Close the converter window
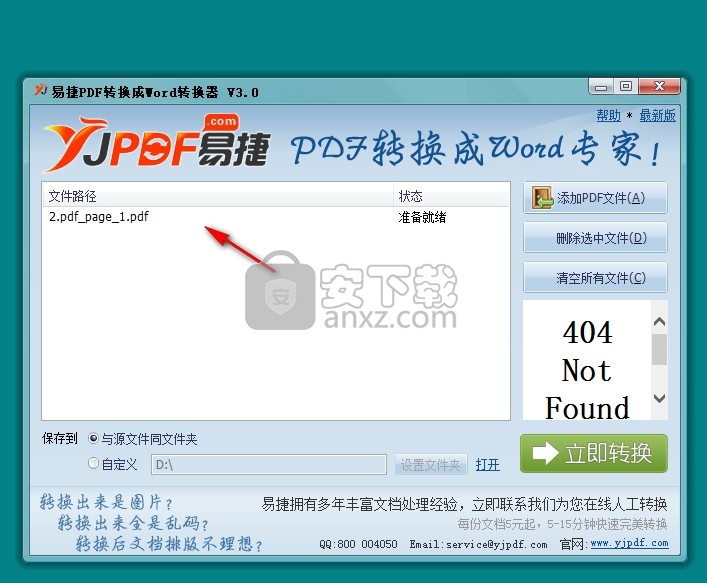The height and width of the screenshot is (583, 707). pos(659,87)
